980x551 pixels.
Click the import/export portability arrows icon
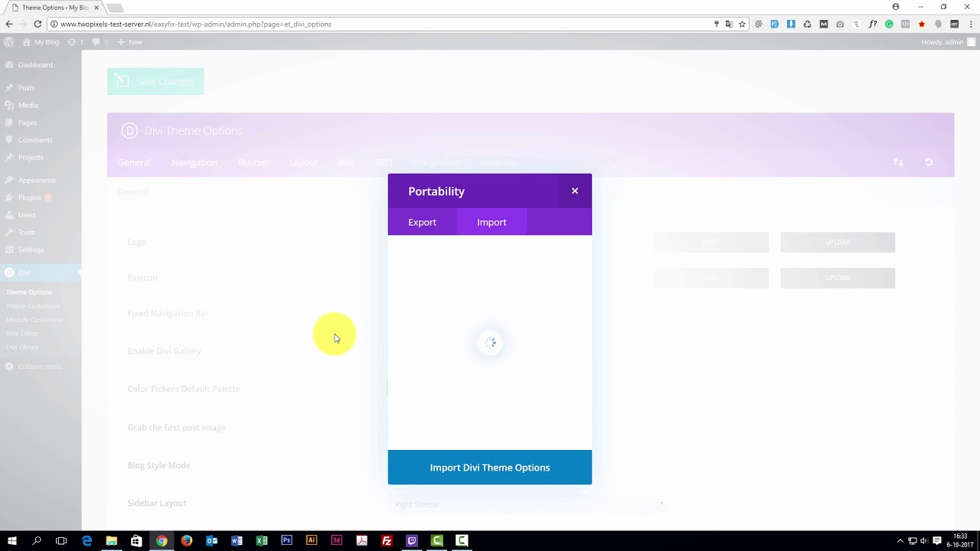pos(898,162)
